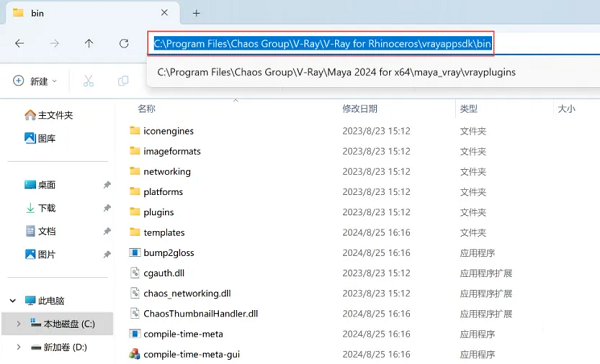Click the file name "chaos_networking.dll"
The width and height of the screenshot is (600, 364).
[187, 293]
